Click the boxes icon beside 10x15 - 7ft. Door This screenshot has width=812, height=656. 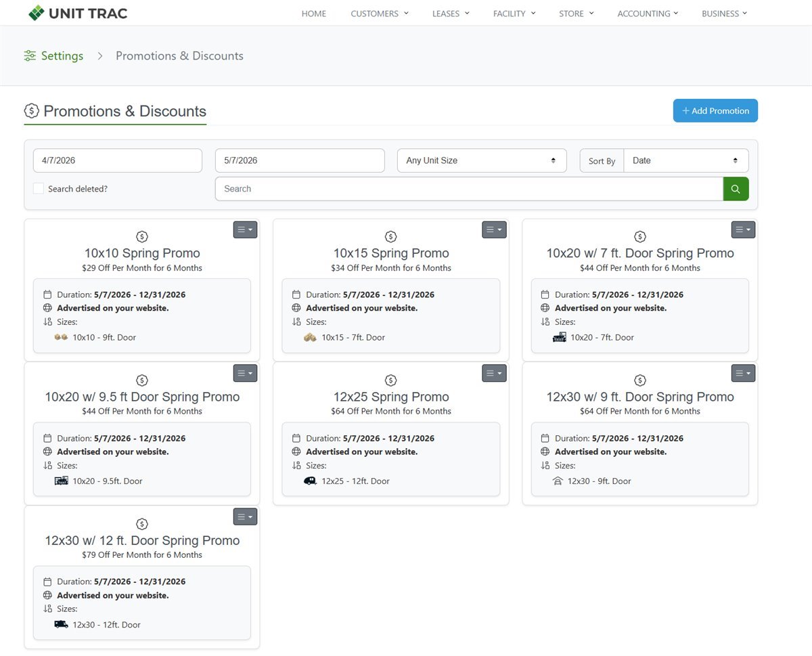coord(310,337)
